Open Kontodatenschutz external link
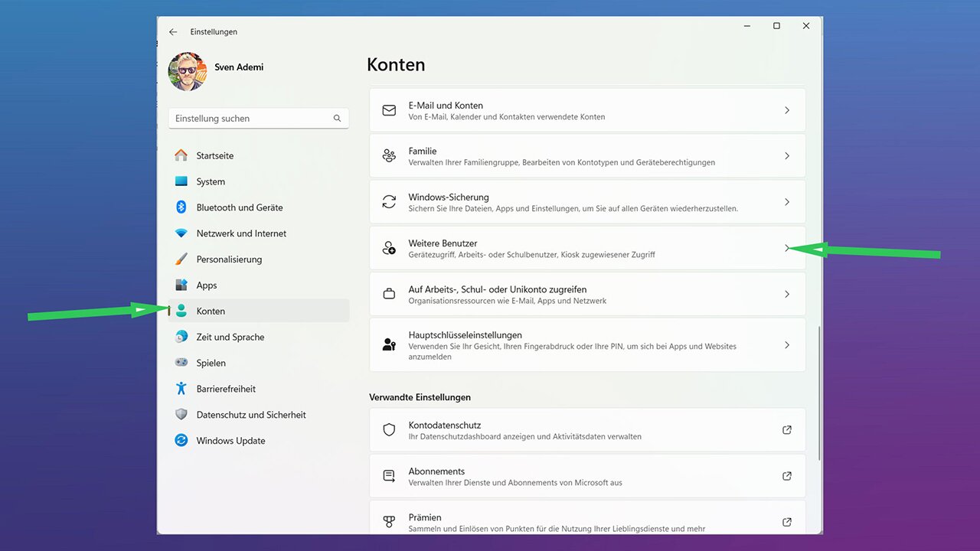 coord(786,430)
